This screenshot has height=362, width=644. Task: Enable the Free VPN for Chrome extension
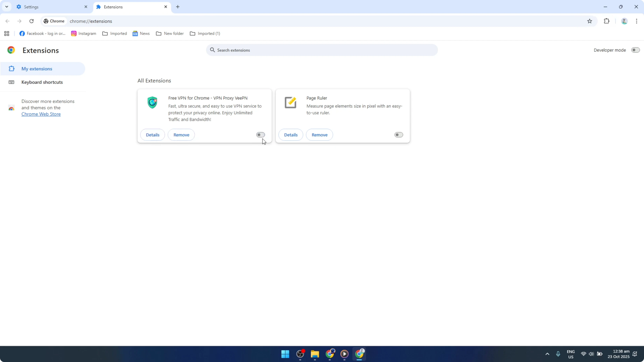pyautogui.click(x=260, y=135)
